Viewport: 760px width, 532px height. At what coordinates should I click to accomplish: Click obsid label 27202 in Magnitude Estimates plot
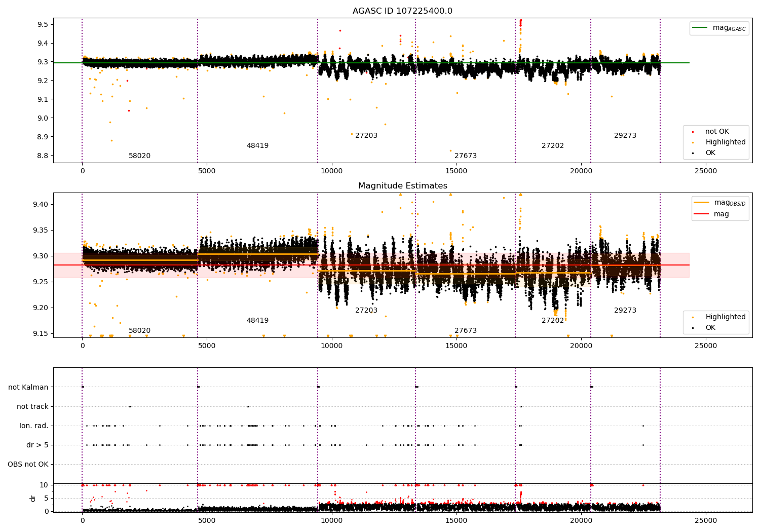click(x=553, y=321)
